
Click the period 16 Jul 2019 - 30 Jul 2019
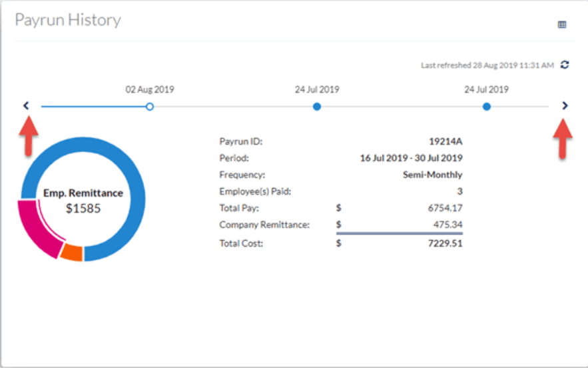click(x=412, y=158)
